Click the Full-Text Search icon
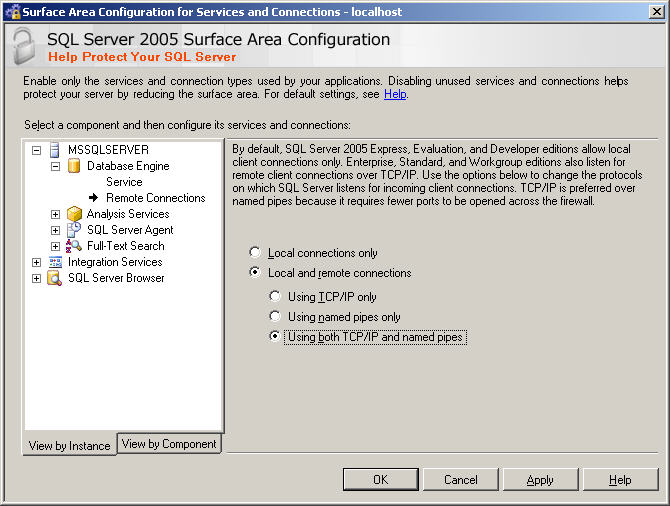Image resolution: width=670 pixels, height=506 pixels. click(x=74, y=246)
